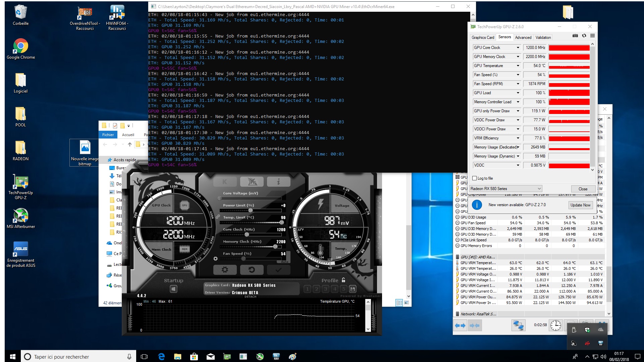Screen dimensions: 644x362
Task: Open fan speed user-defined settings gear
Action: click(216, 259)
